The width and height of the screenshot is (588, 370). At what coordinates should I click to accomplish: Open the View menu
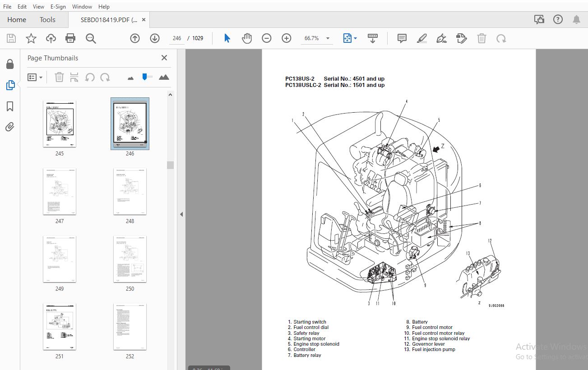(39, 7)
